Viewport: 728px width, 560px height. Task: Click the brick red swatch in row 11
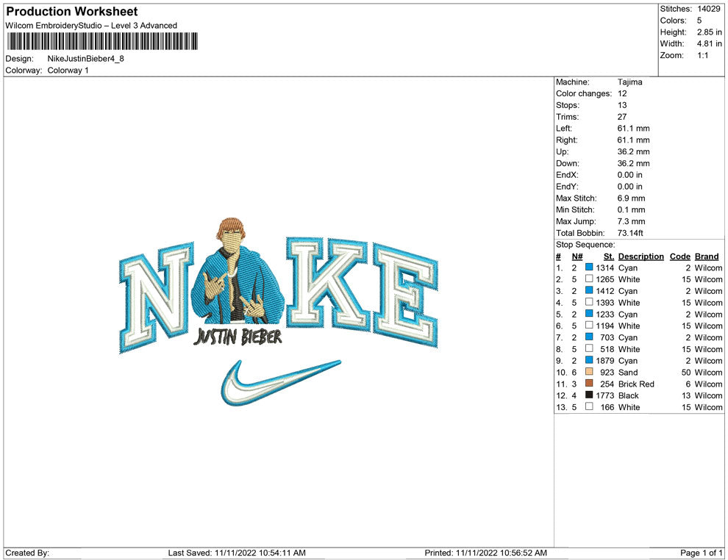[589, 383]
